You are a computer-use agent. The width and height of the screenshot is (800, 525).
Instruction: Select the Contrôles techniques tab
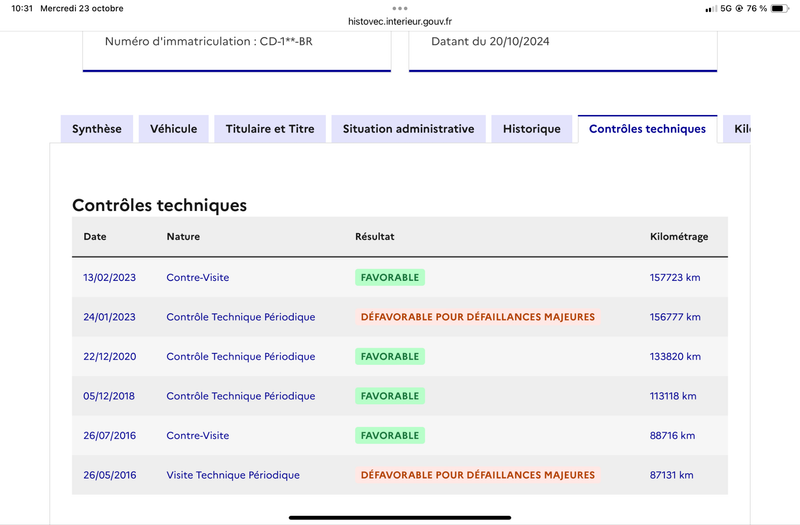click(x=647, y=129)
